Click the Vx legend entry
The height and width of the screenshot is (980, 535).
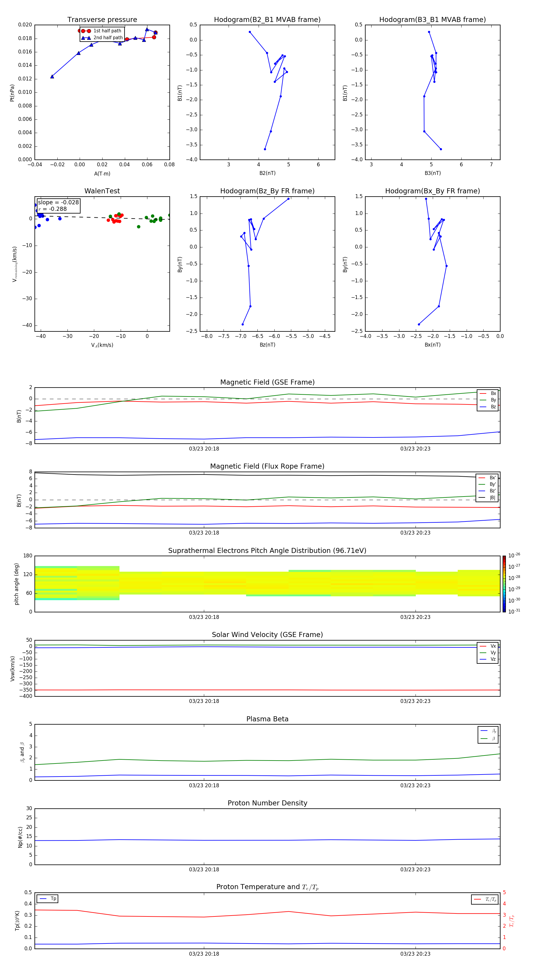pos(488,646)
